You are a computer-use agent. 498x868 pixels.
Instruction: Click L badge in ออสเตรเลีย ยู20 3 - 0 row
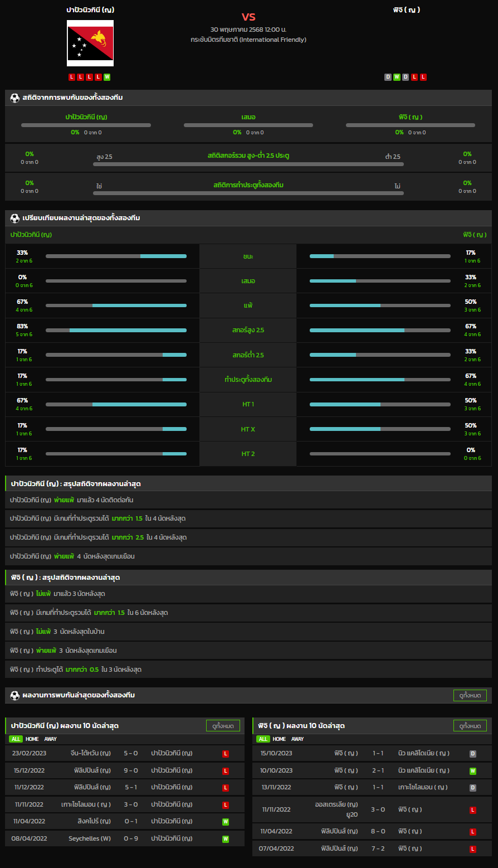473,810
